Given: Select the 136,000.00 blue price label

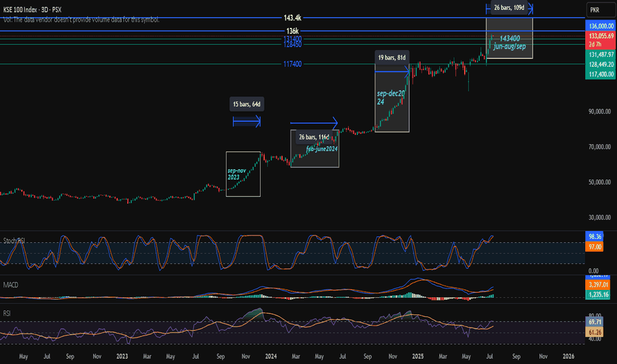Looking at the screenshot, I should 601,26.
